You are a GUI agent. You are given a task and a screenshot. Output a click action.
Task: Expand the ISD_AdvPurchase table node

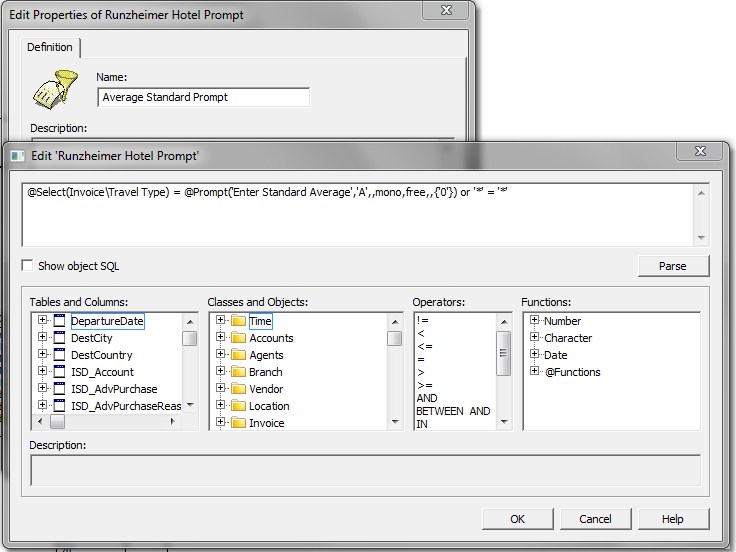tap(42, 388)
